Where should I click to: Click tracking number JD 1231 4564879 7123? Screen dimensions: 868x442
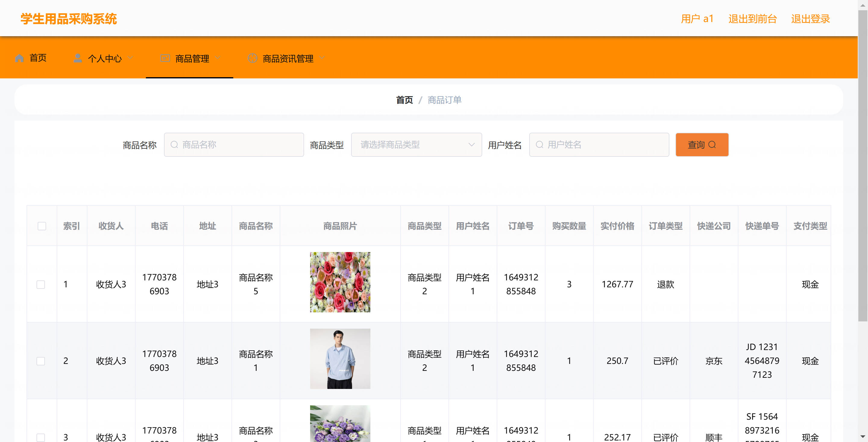762,361
